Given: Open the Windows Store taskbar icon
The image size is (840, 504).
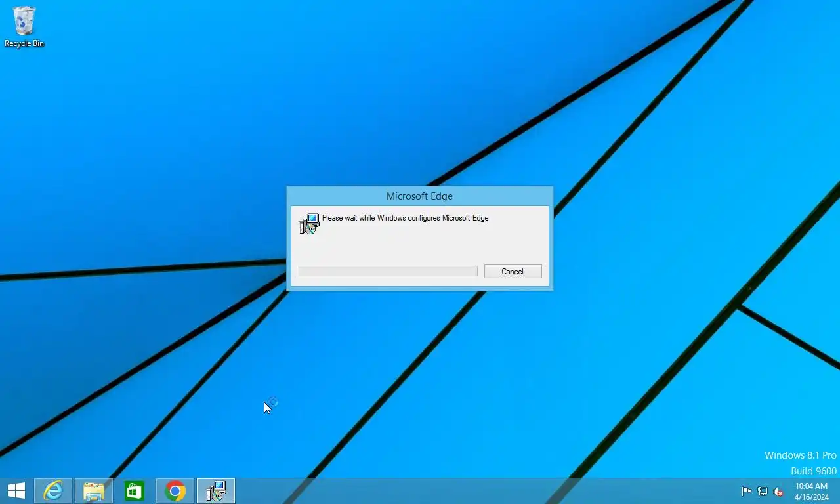Looking at the screenshot, I should click(135, 491).
